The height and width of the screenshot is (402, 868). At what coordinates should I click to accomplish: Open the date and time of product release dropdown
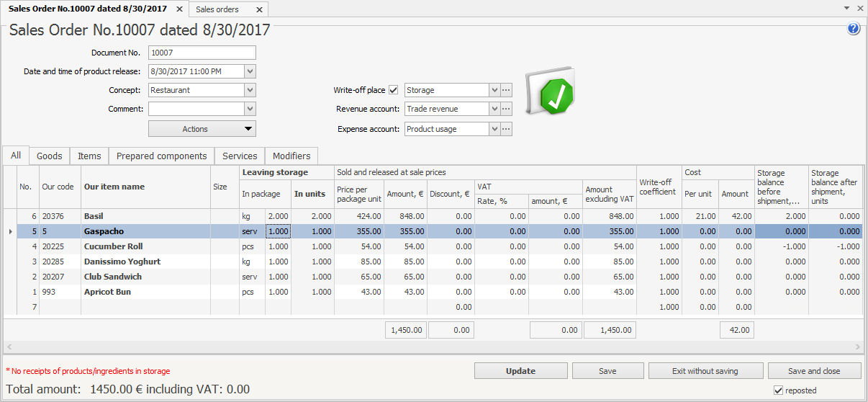(x=250, y=71)
